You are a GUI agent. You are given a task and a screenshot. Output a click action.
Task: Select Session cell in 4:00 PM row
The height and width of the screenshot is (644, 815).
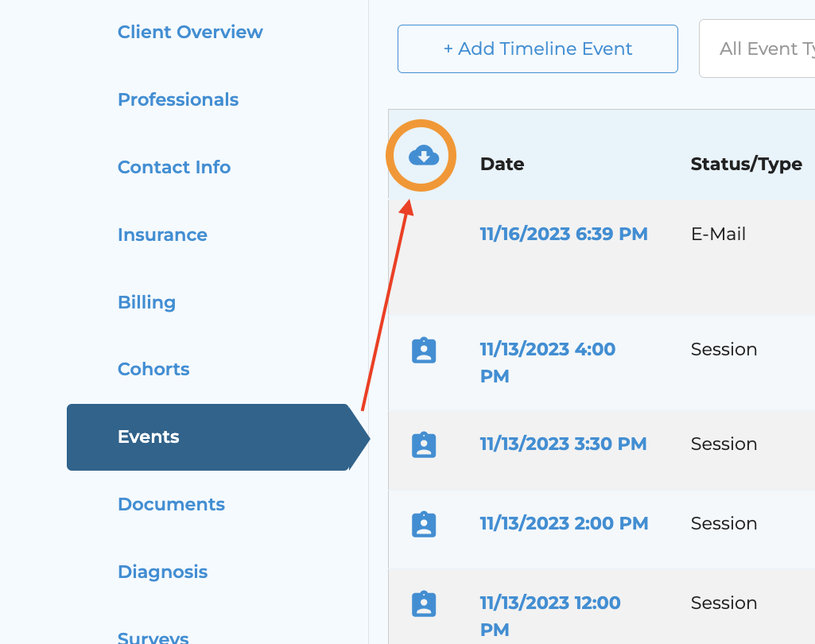click(724, 349)
